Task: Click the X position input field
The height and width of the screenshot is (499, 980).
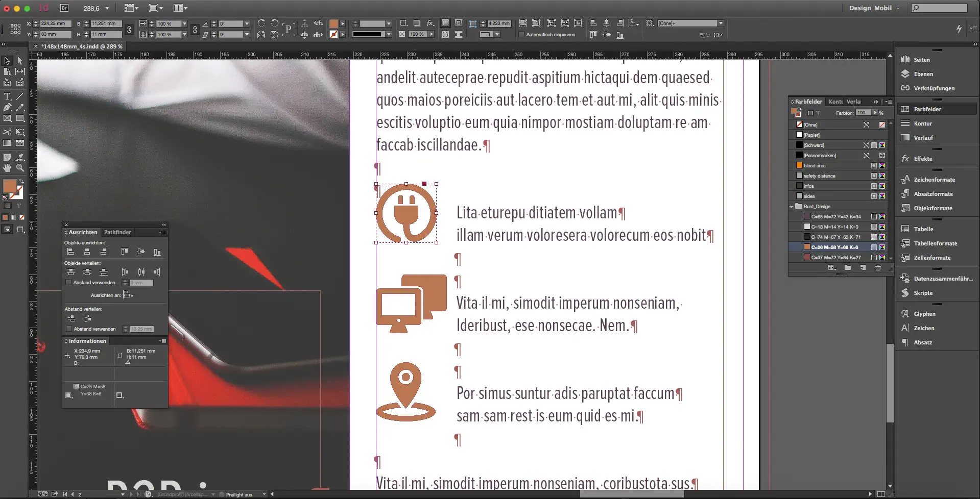Action: coord(55,23)
